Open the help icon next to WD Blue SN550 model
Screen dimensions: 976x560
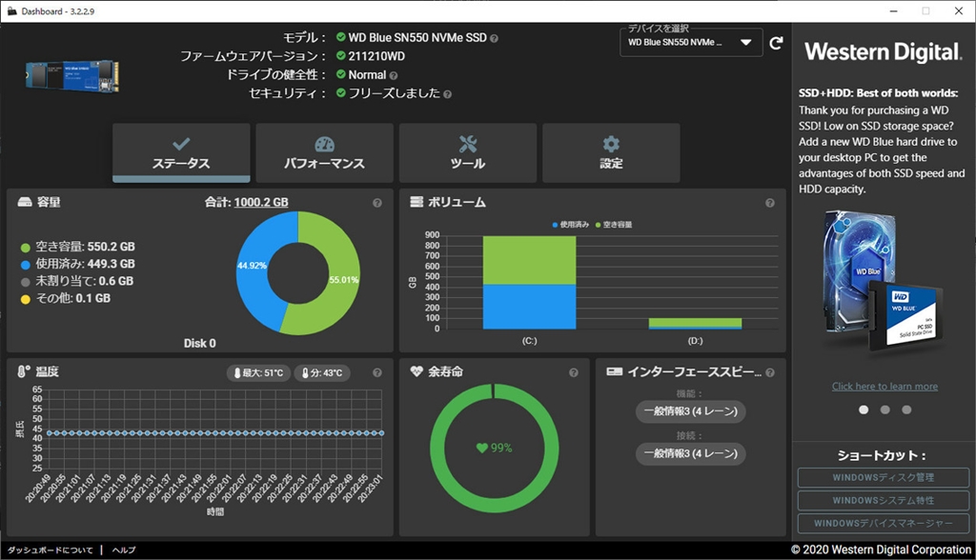pyautogui.click(x=493, y=39)
